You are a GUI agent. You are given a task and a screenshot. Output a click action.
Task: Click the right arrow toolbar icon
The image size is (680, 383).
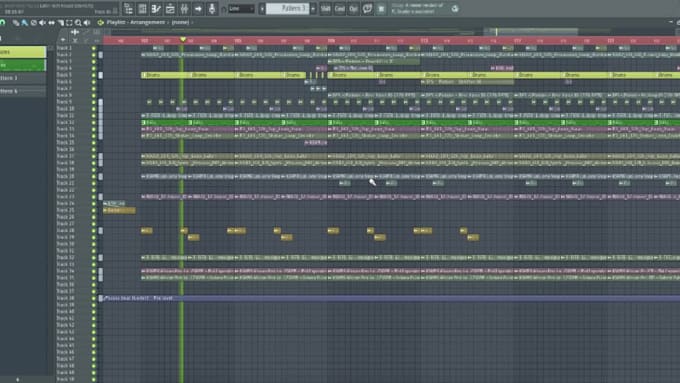tap(198, 9)
